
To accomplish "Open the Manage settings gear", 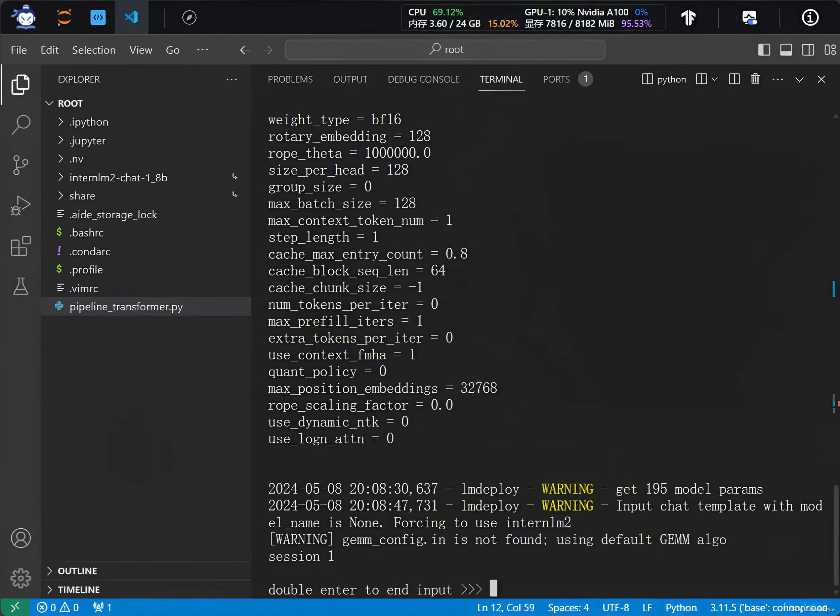I will (20, 578).
